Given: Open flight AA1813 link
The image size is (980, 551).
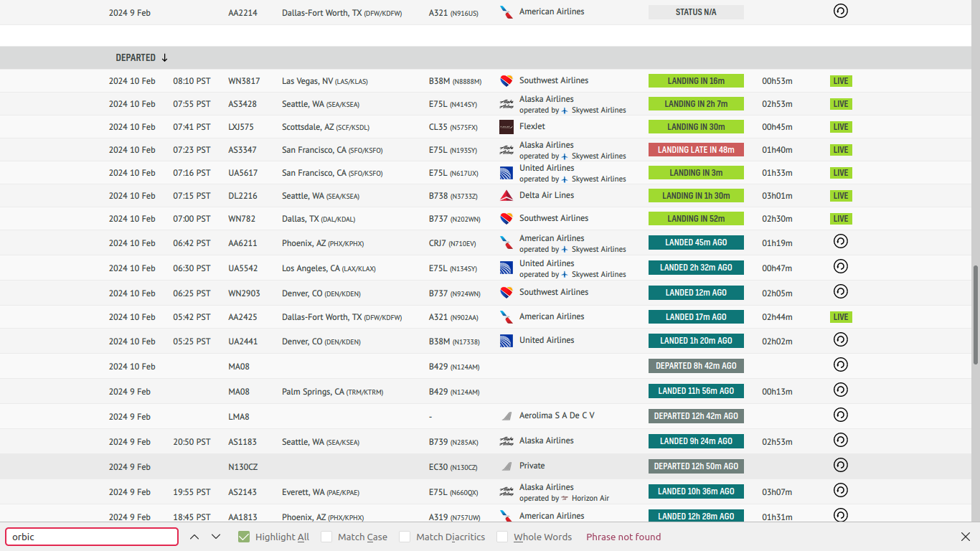Looking at the screenshot, I should [x=242, y=517].
